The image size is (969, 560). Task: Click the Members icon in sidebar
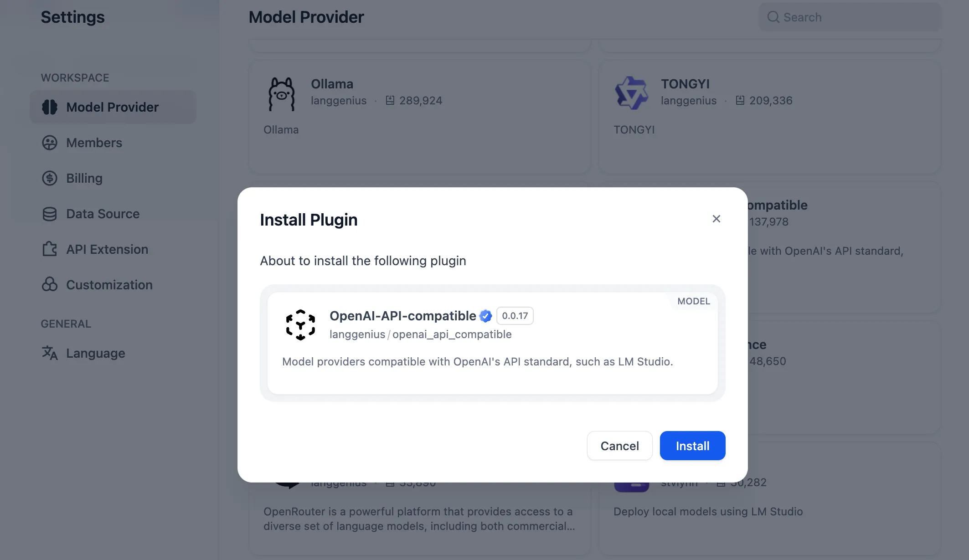coord(50,143)
